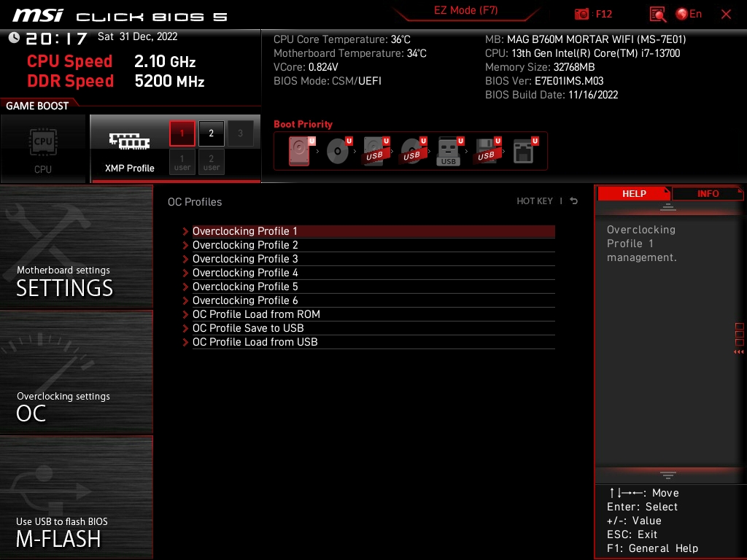Open M-FLASH to flash BIOS via USB
The width and height of the screenshot is (747, 560).
pos(76,497)
